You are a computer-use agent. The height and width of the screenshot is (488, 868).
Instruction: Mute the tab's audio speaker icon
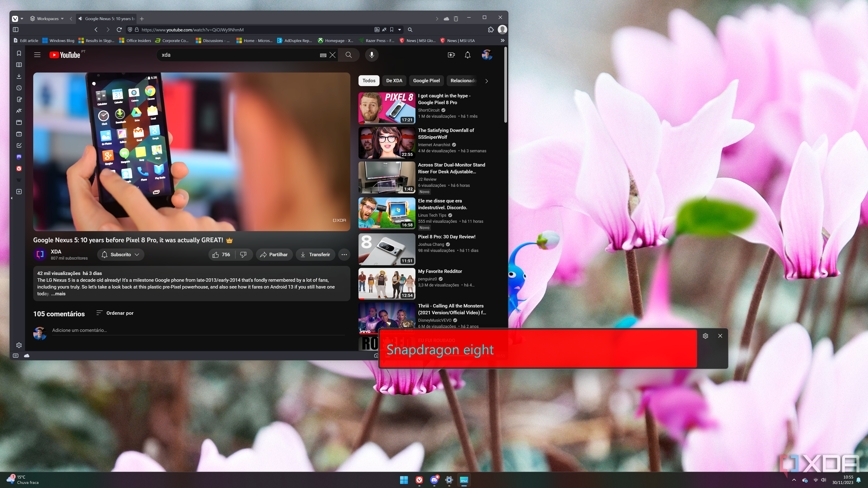80,19
